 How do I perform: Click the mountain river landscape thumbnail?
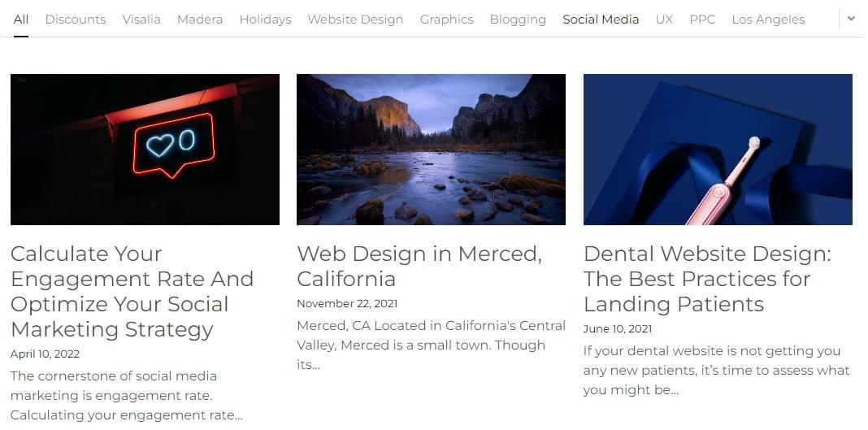[x=431, y=150]
